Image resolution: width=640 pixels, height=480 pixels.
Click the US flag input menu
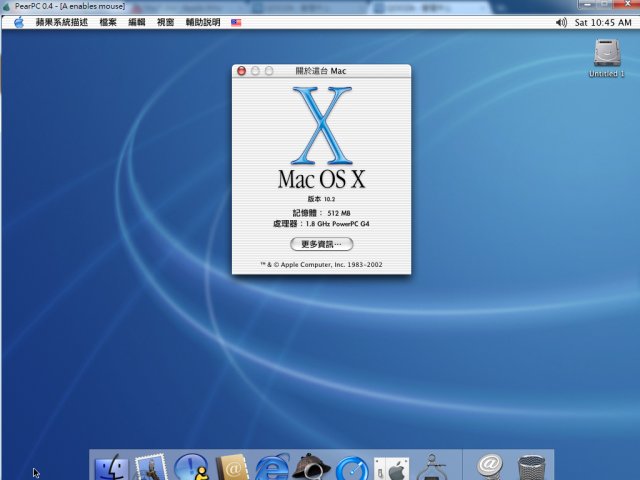click(236, 22)
